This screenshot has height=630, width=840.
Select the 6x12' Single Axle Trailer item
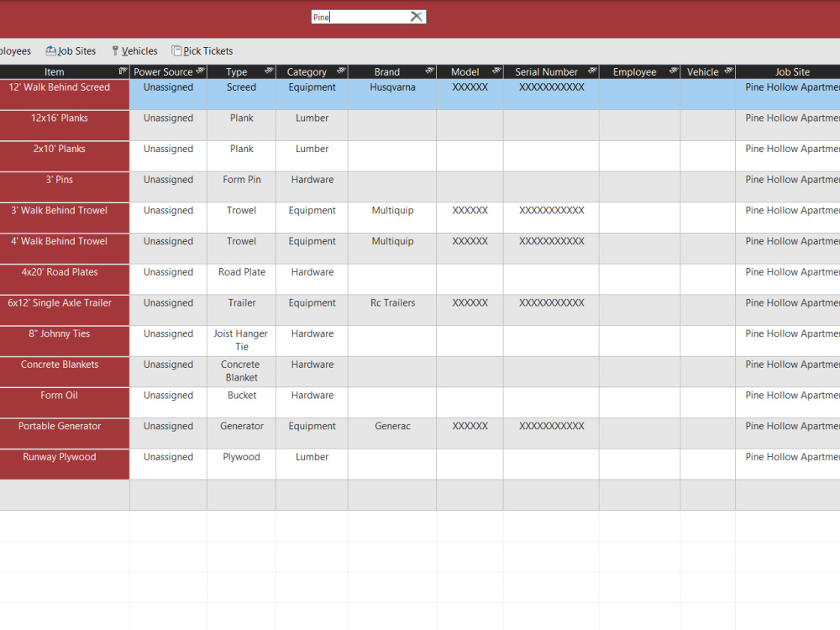point(65,310)
